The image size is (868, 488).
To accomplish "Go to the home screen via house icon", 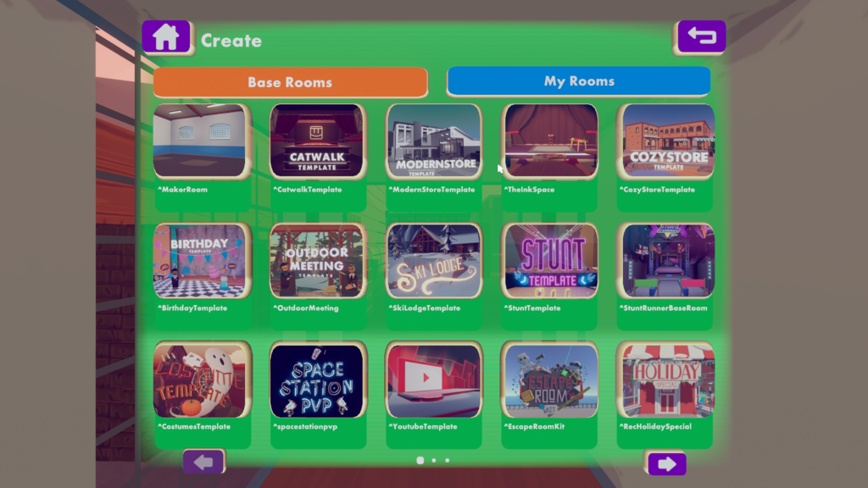I will (x=166, y=37).
